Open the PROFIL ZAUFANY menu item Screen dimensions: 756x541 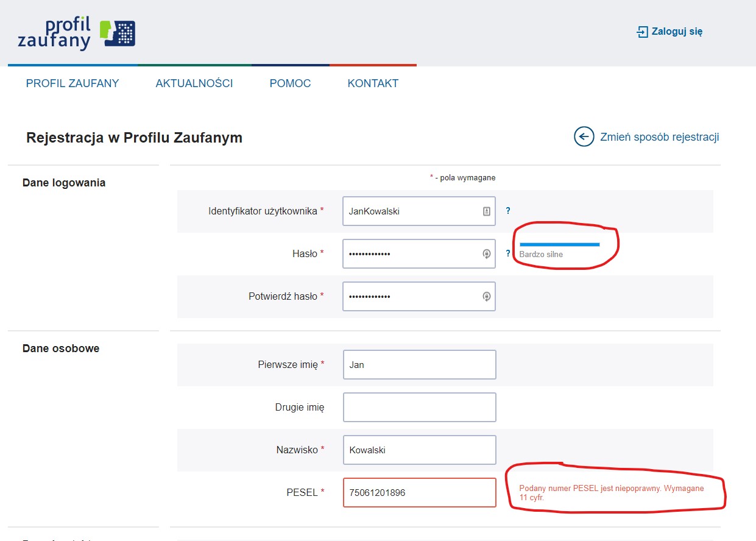coord(72,83)
